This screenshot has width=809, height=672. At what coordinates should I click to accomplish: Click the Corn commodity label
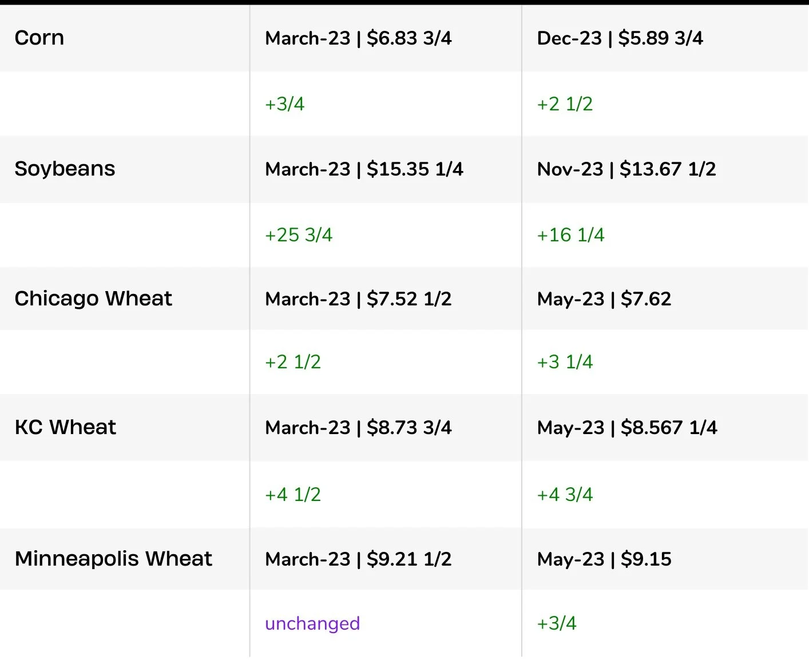(x=39, y=38)
